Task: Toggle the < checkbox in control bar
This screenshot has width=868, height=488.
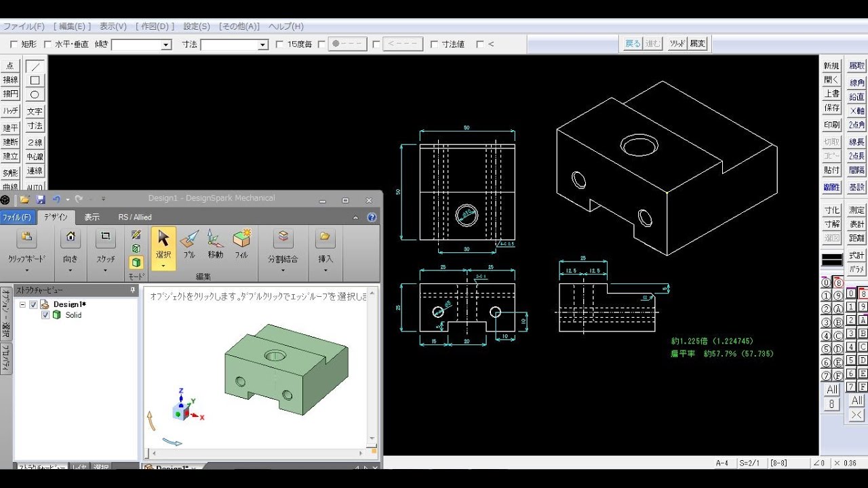Action: pos(480,45)
